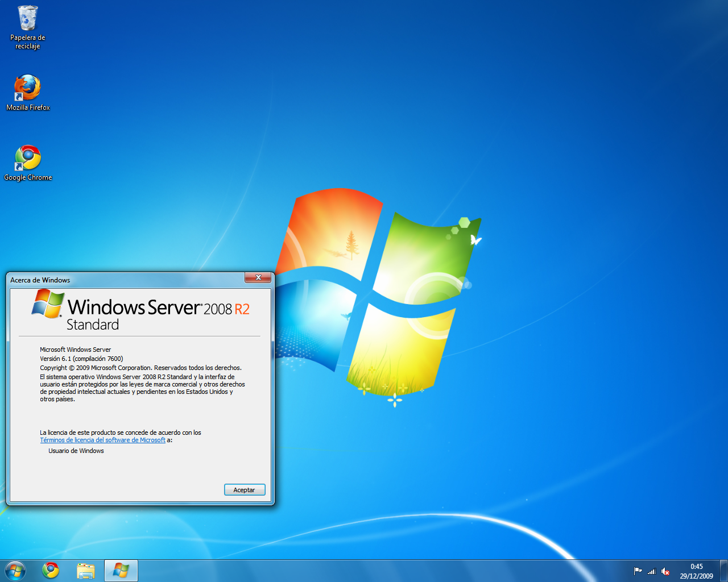Open the Papelera de reciclaje
Image resolution: width=728 pixels, height=582 pixels.
click(x=27, y=20)
